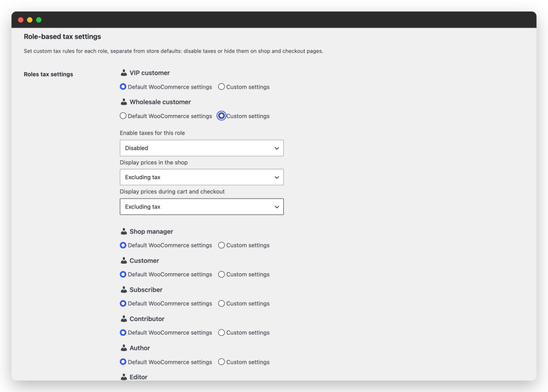The image size is (548, 392).
Task: Select Custom settings for Contributor
Action: tap(221, 333)
